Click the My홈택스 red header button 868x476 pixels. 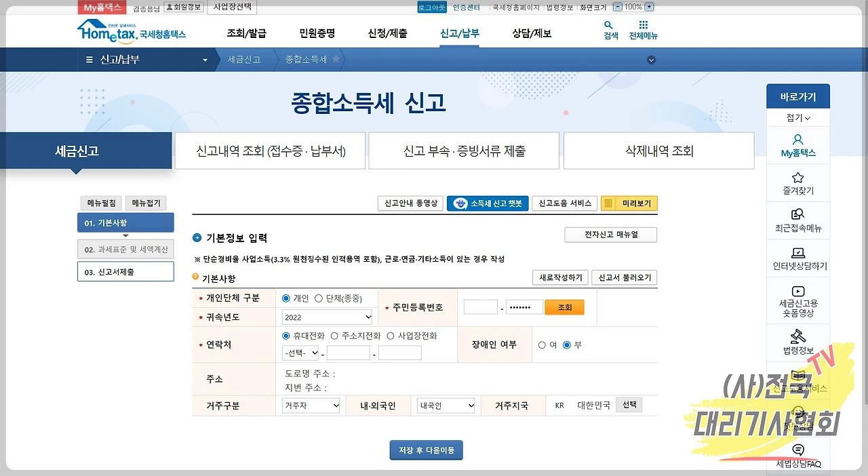click(x=102, y=7)
